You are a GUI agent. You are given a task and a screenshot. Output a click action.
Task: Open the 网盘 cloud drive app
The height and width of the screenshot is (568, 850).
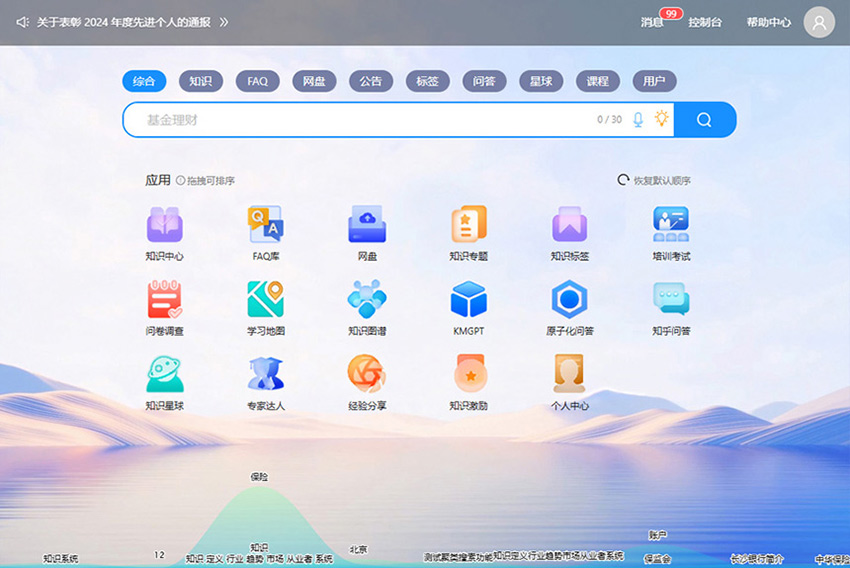point(367,224)
